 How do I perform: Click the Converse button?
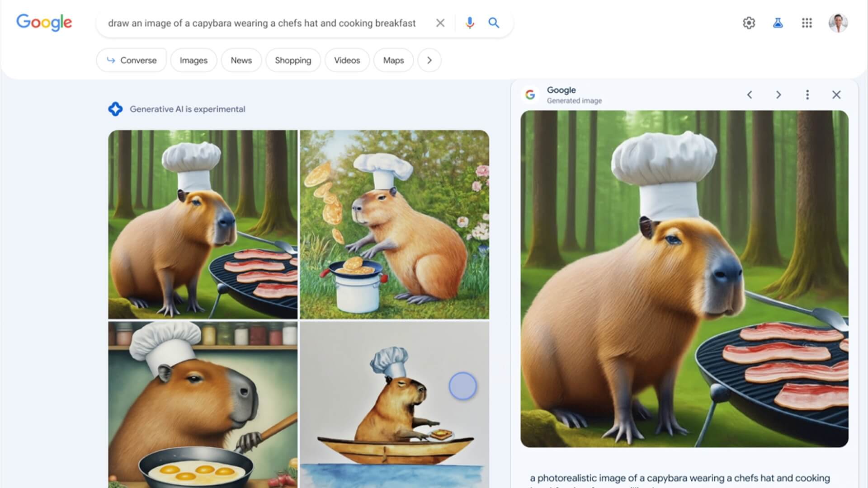point(131,60)
